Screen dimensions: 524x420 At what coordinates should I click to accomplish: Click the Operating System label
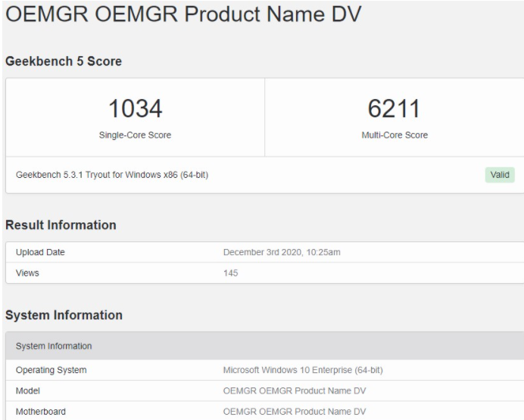[51, 370]
